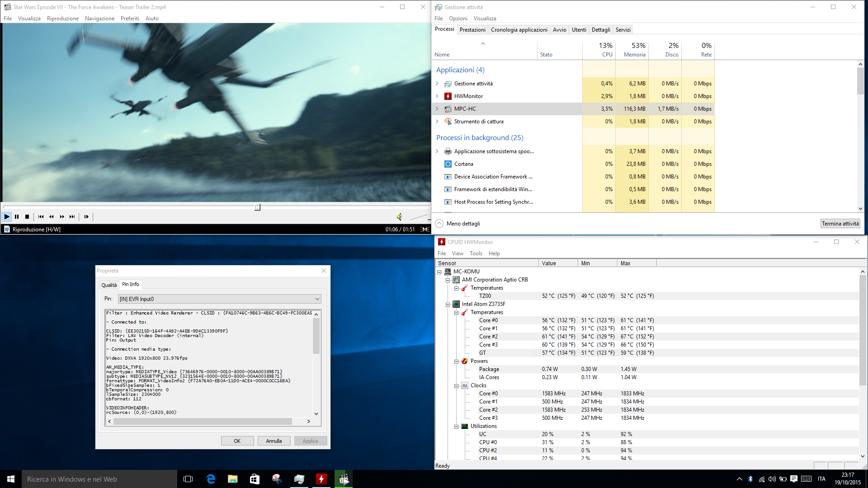868x488 pixels.
Task: Open the Navigazione menu in MPC-HC
Action: [99, 19]
